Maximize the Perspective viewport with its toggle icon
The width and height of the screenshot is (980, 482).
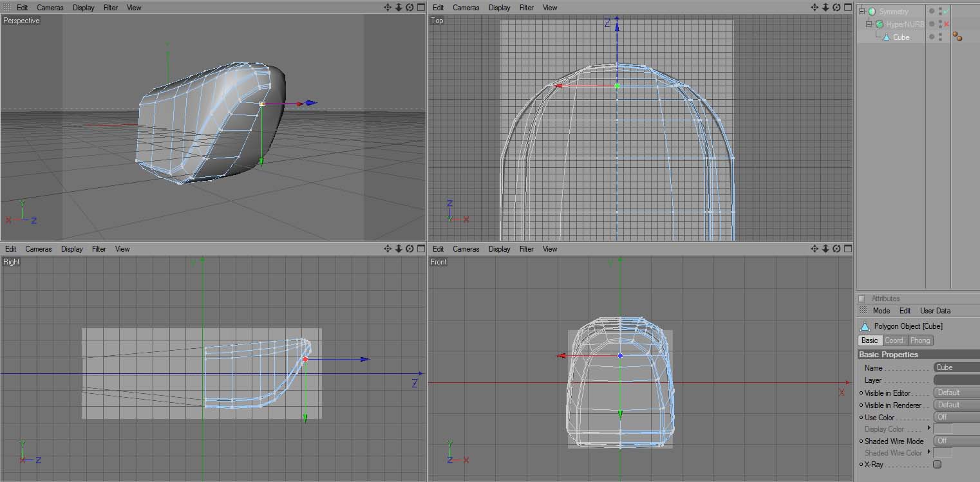(x=420, y=7)
